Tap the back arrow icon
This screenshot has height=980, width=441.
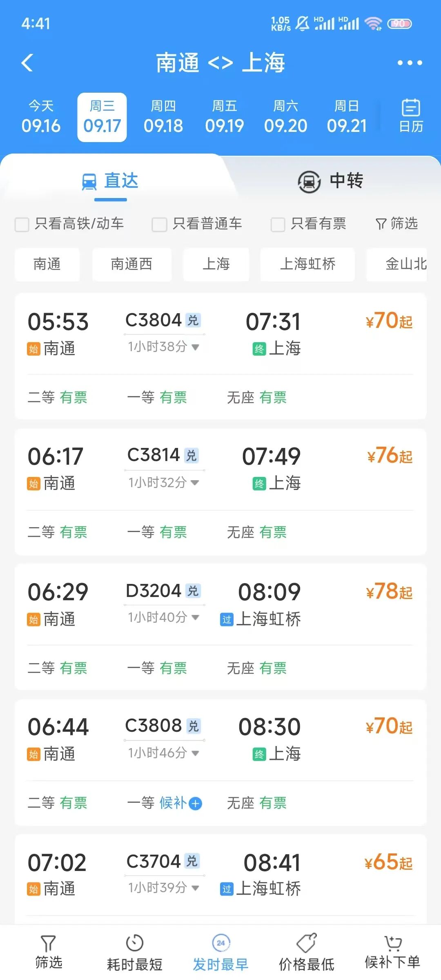click(27, 63)
